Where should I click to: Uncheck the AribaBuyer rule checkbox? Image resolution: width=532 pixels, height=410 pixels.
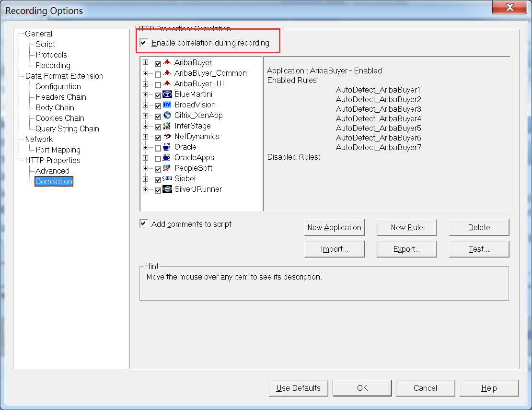point(158,64)
